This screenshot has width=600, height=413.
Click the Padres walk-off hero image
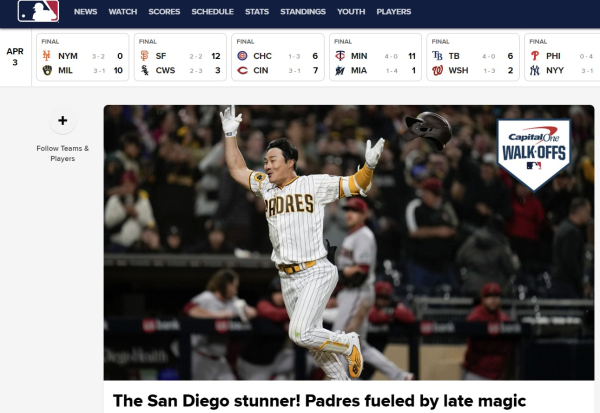coord(349,243)
